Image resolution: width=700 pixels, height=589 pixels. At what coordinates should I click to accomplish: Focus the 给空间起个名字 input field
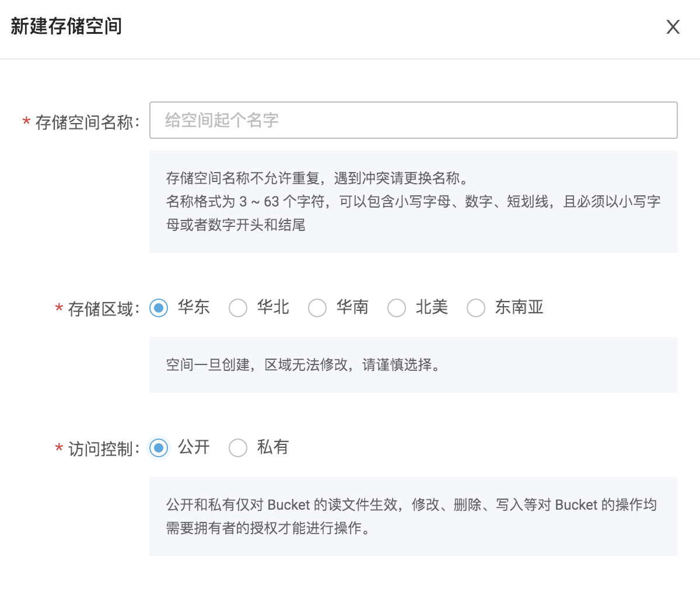[x=413, y=120]
